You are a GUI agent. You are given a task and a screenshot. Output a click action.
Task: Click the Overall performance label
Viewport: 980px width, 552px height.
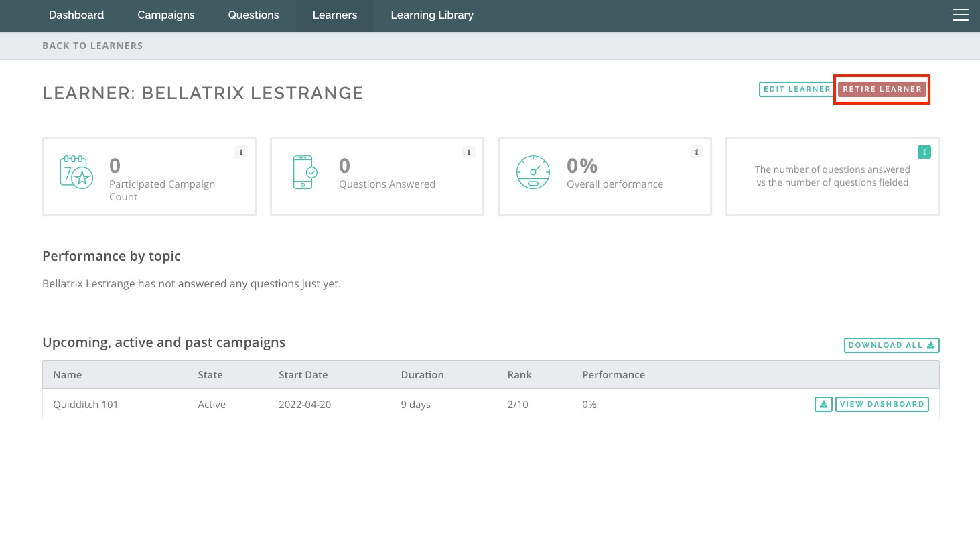coord(615,184)
